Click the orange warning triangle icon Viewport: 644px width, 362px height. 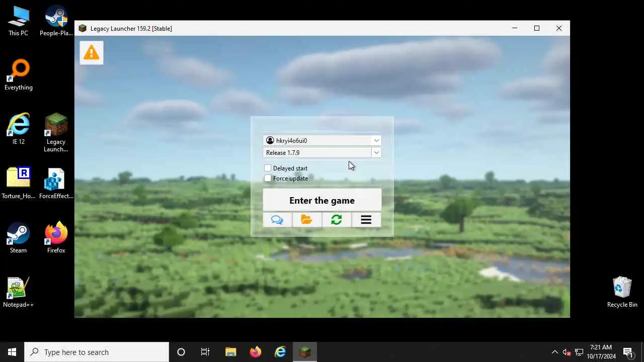(x=92, y=52)
